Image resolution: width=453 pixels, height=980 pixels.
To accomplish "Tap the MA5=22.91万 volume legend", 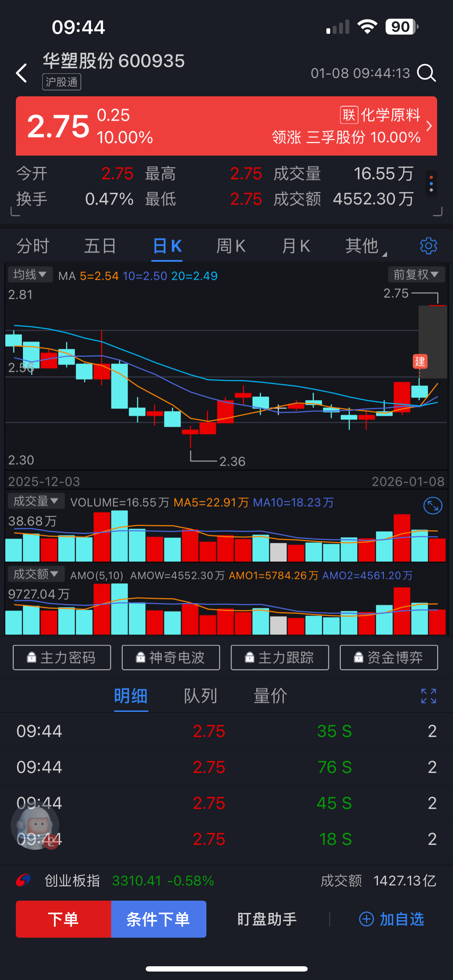I will click(211, 502).
